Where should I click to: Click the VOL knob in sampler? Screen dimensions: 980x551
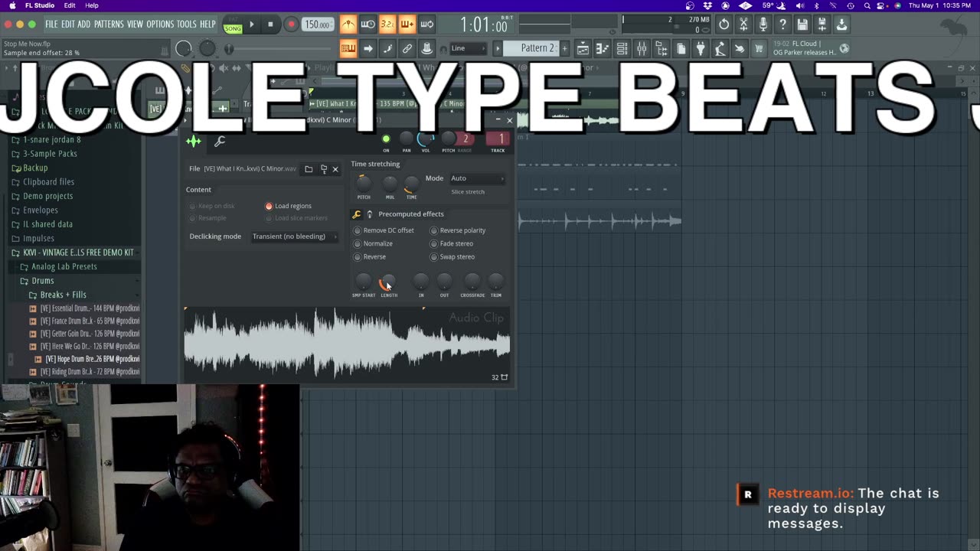(426, 139)
